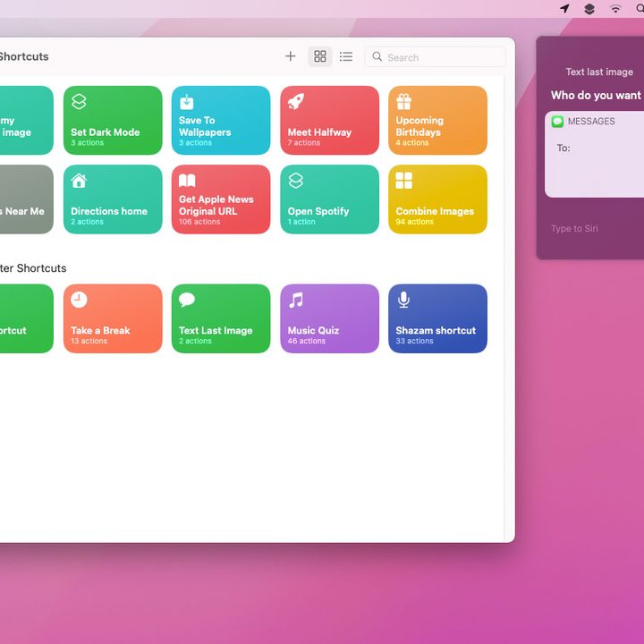Run the Take a Break shortcut
Viewport: 644px width, 644px height.
coord(113,318)
